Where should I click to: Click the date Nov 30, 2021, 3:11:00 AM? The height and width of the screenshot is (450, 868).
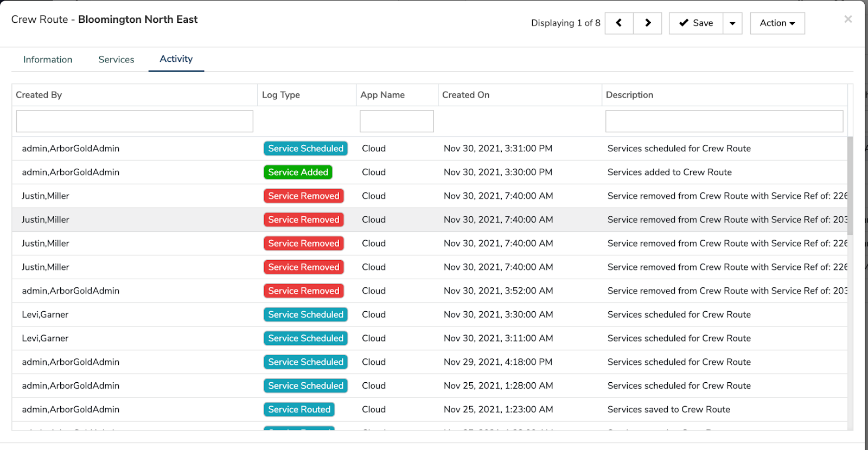coord(499,338)
